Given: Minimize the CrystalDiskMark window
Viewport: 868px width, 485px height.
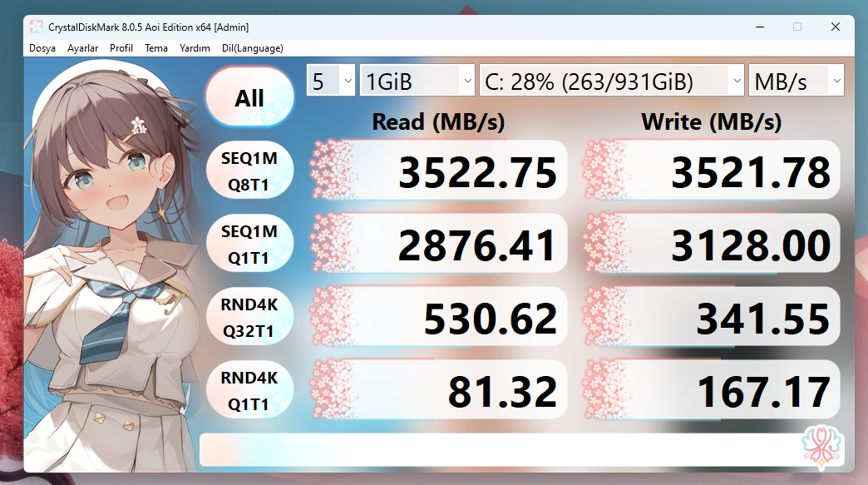Looking at the screenshot, I should [760, 27].
